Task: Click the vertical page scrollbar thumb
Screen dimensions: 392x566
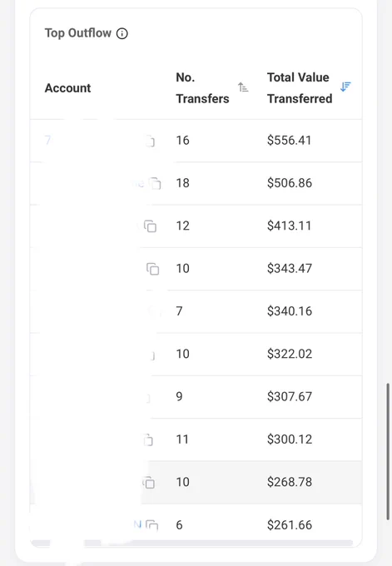Action: pos(388,452)
